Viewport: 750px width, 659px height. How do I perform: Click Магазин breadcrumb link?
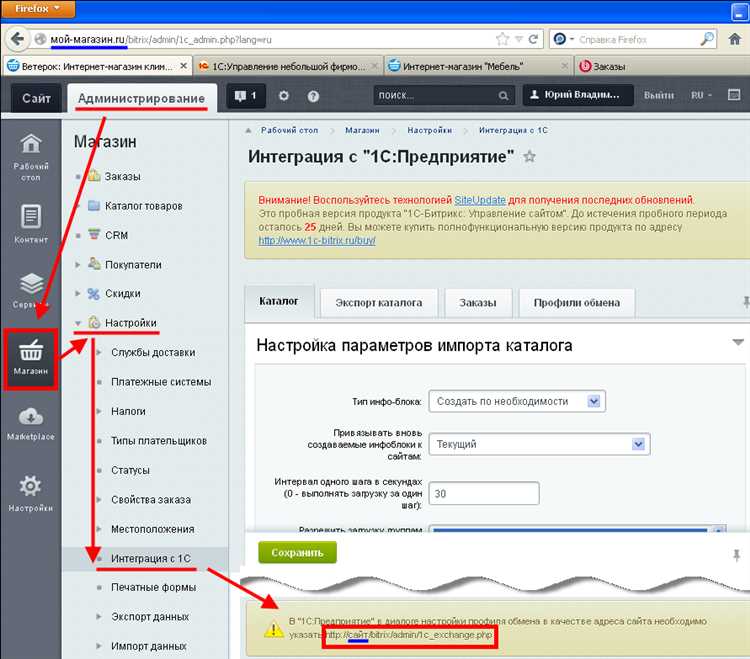362,130
